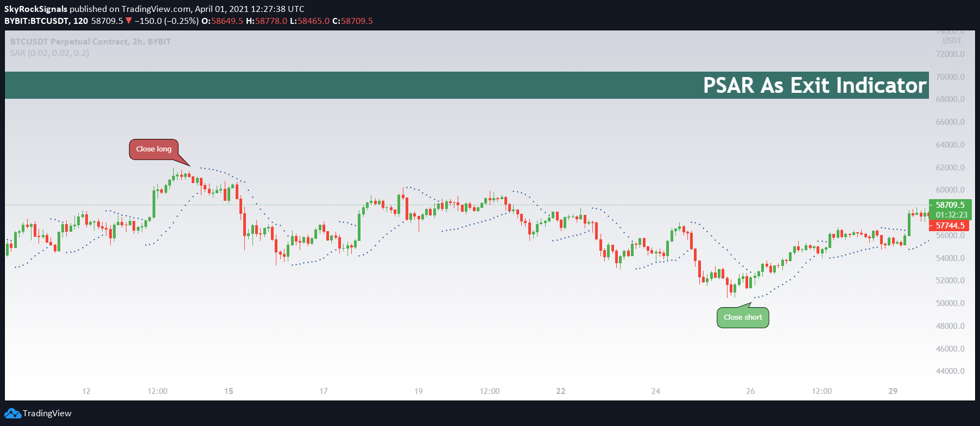Image resolution: width=980 pixels, height=426 pixels.
Task: Click the 60000.0 price axis label
Action: 950,190
